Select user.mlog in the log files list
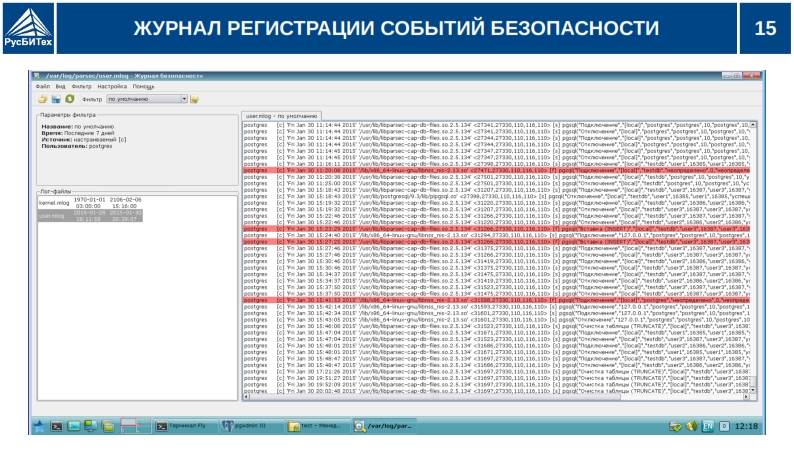Image resolution: width=794 pixels, height=454 pixels. [51, 214]
